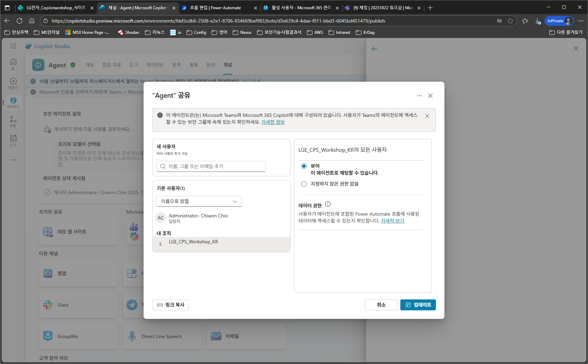Open the GroupMe channel card
The image size is (588, 364).
coord(78,336)
